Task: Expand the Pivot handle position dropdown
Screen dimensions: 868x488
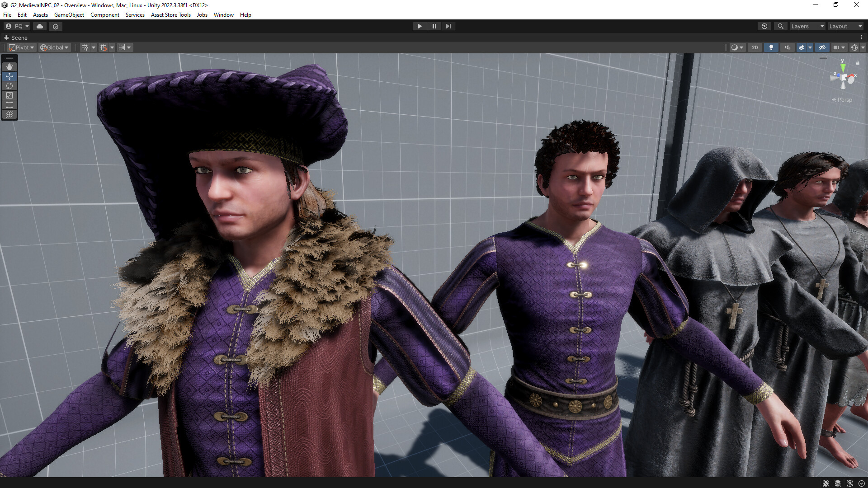Action: point(21,47)
